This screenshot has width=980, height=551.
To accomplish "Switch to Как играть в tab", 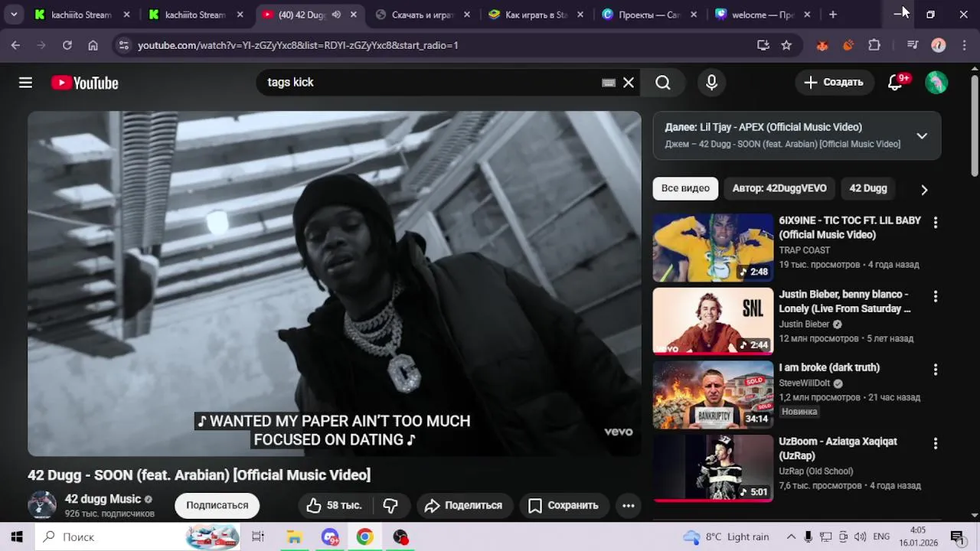I will [536, 15].
